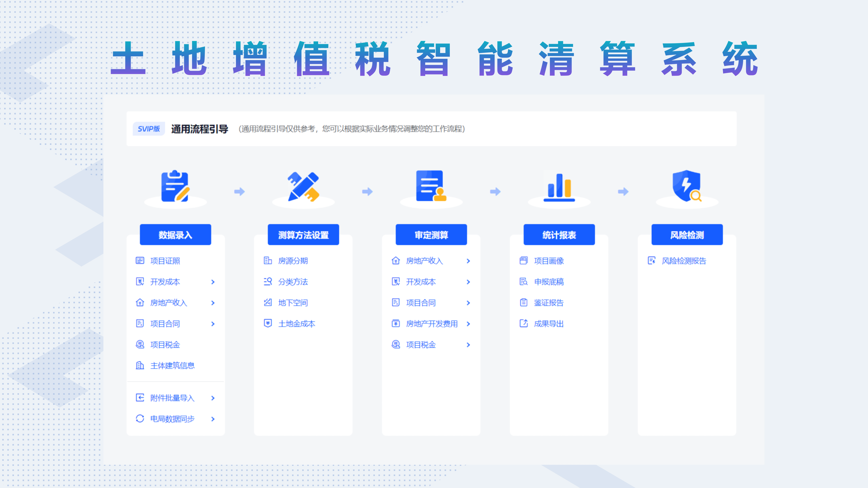Click the 电局数据同步 sync icon
This screenshot has width=868, height=488.
[x=140, y=419]
